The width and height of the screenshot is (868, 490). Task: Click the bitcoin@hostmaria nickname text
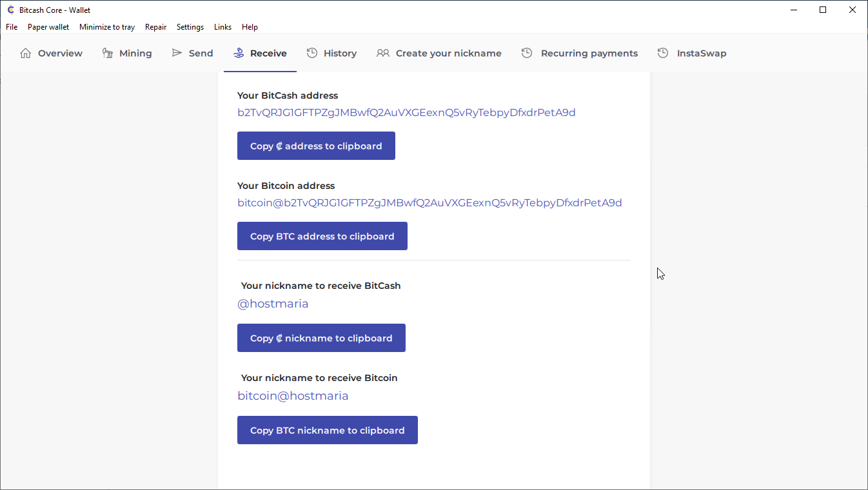click(x=293, y=396)
